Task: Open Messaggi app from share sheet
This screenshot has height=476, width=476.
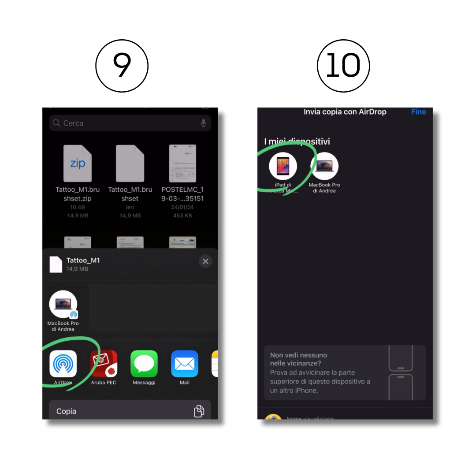Action: tap(144, 364)
